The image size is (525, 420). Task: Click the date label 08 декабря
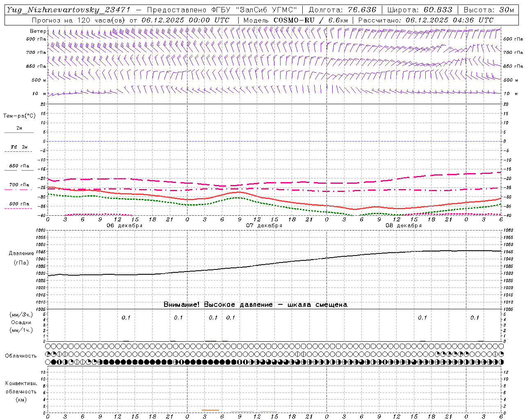click(404, 226)
